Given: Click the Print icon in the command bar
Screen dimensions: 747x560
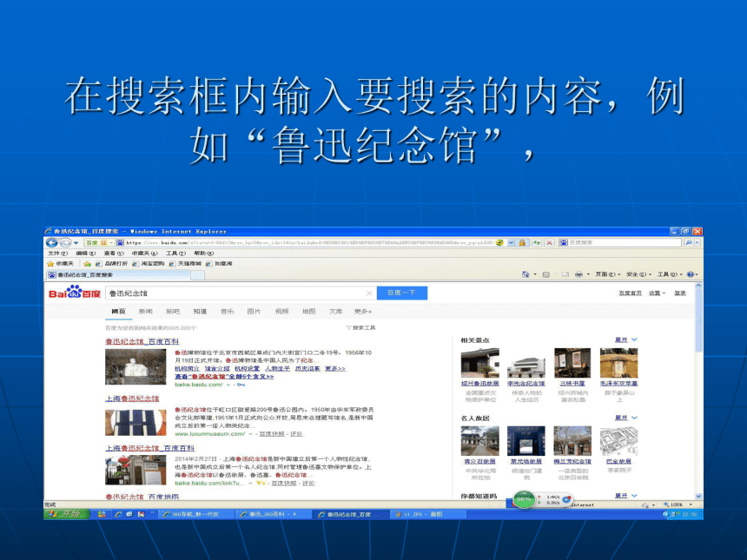Looking at the screenshot, I should (578, 274).
